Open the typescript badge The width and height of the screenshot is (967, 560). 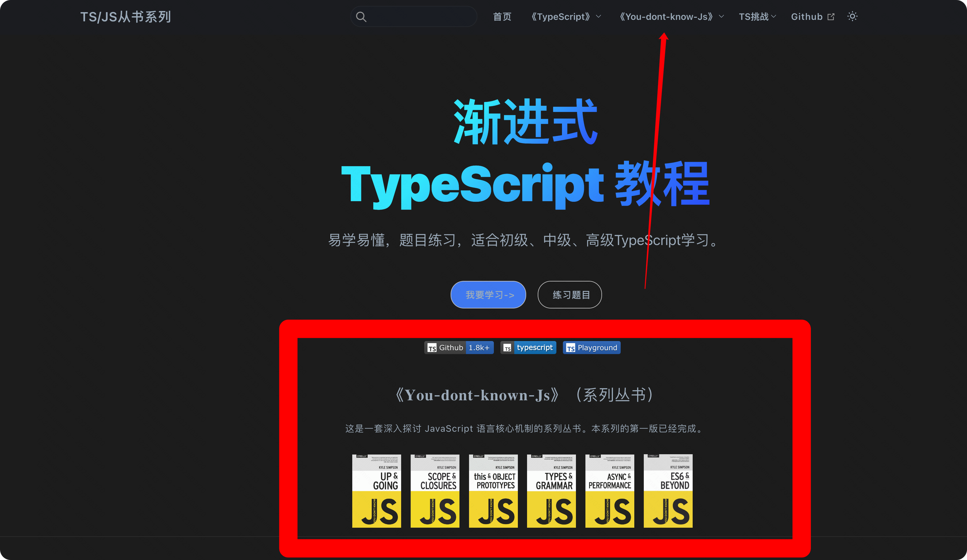529,347
